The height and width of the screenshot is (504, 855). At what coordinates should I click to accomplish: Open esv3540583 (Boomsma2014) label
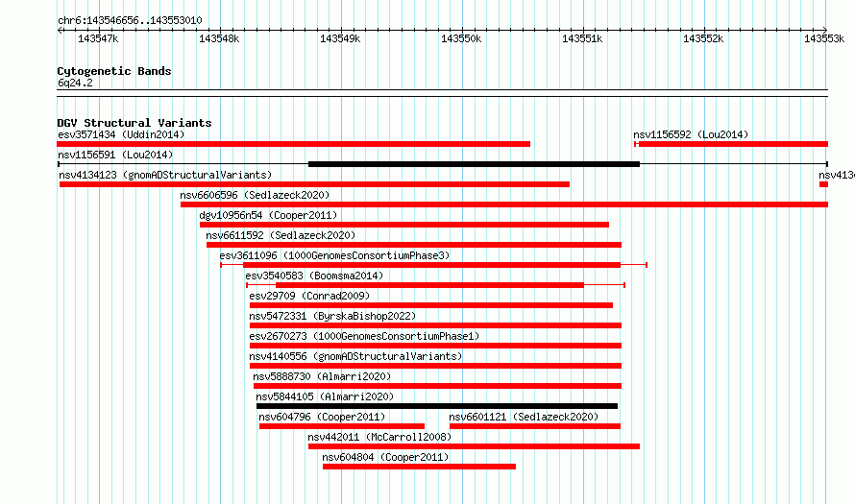(315, 276)
